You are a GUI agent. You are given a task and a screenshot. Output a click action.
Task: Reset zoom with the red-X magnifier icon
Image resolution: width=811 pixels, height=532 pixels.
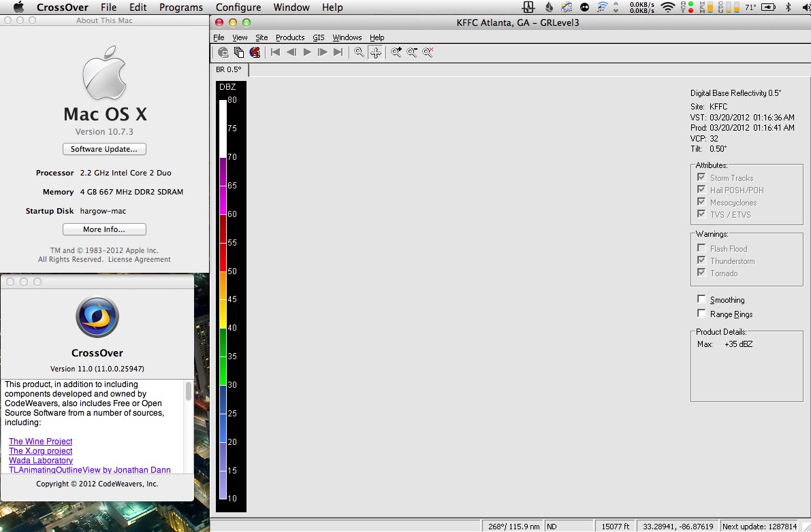pos(428,52)
